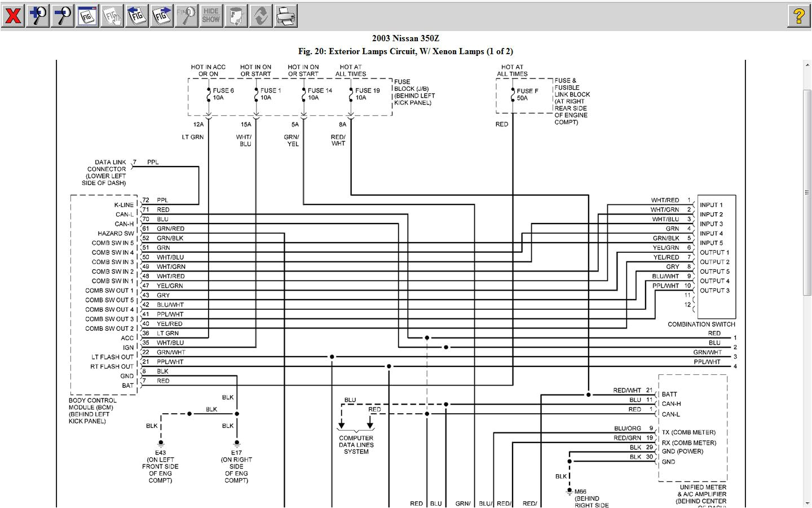Screen dimensions: 812x508
Task: Click the green refresh arrows icon
Action: coord(261,16)
